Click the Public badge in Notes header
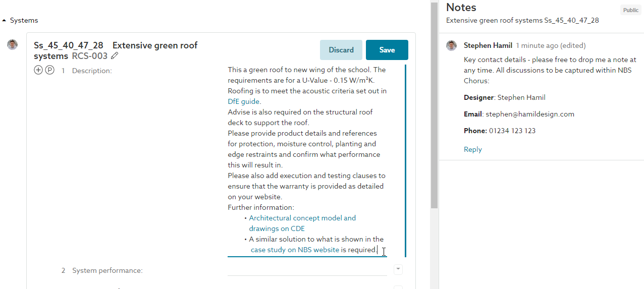644x289 pixels. (630, 10)
